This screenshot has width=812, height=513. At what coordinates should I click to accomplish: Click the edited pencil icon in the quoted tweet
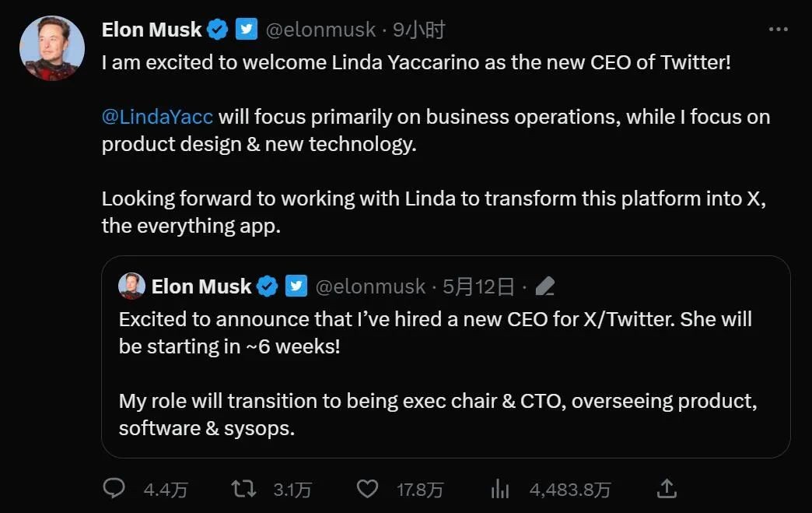tap(545, 286)
